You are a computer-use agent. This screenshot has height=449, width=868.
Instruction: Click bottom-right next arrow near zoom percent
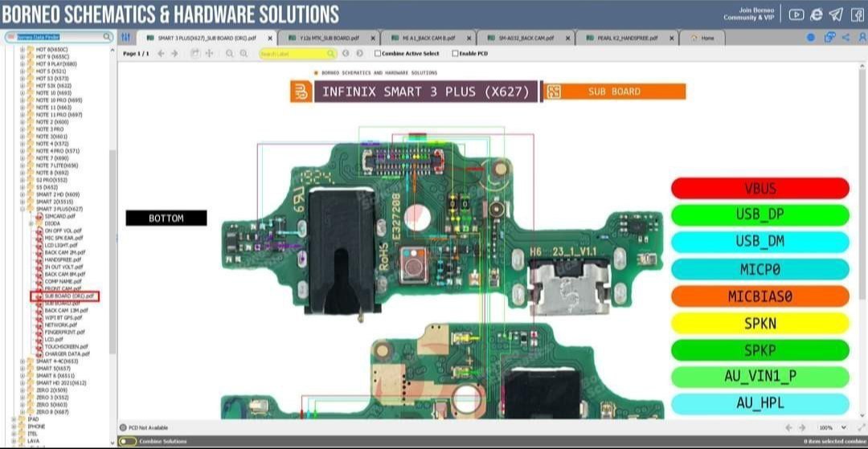click(x=803, y=427)
